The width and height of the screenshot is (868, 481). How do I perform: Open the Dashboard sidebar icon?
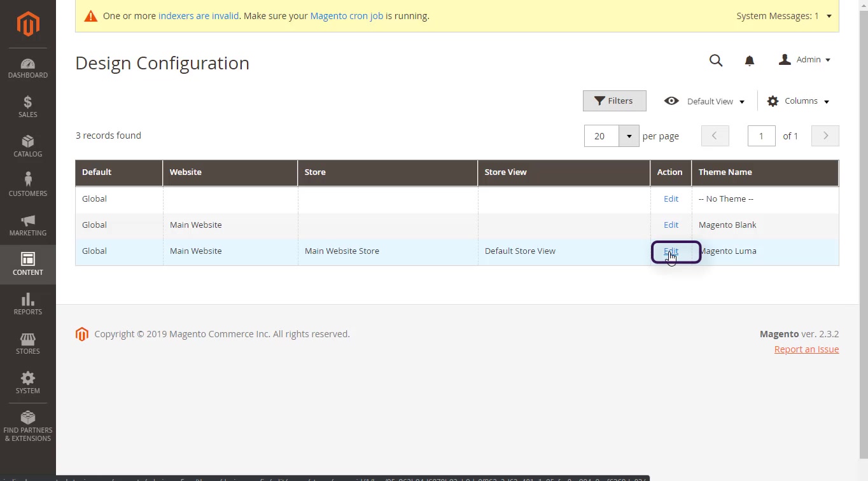point(28,69)
